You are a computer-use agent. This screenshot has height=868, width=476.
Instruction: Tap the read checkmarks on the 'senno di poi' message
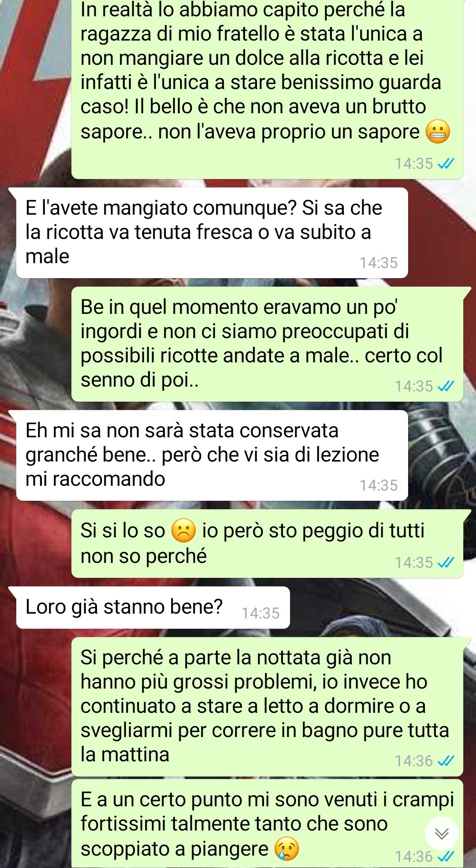[x=446, y=386]
